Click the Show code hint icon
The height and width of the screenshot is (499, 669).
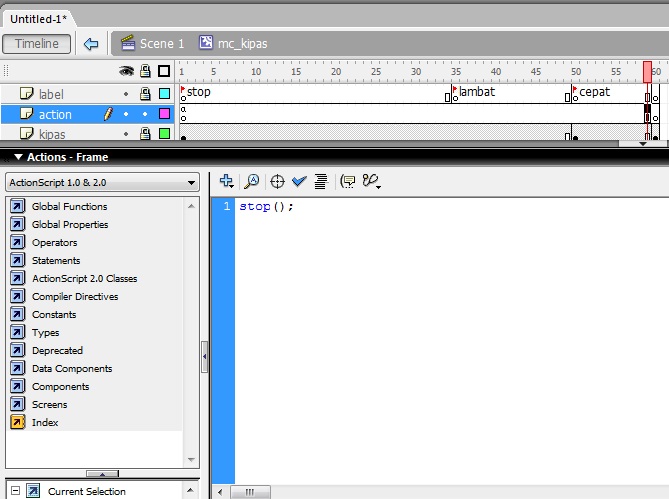point(348,181)
